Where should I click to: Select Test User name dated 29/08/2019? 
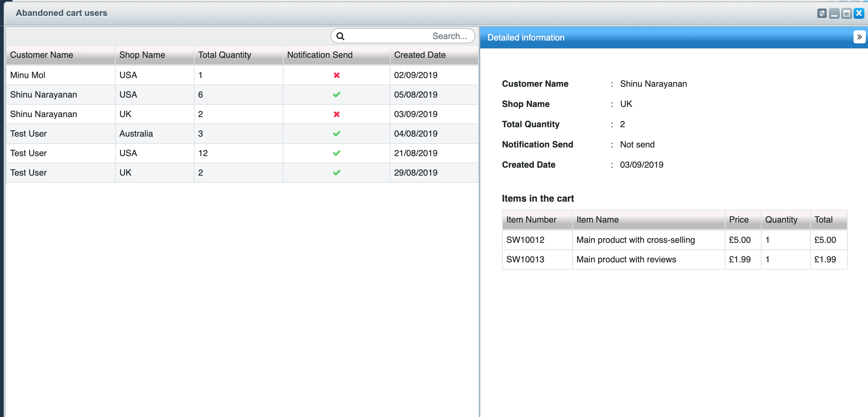28,173
